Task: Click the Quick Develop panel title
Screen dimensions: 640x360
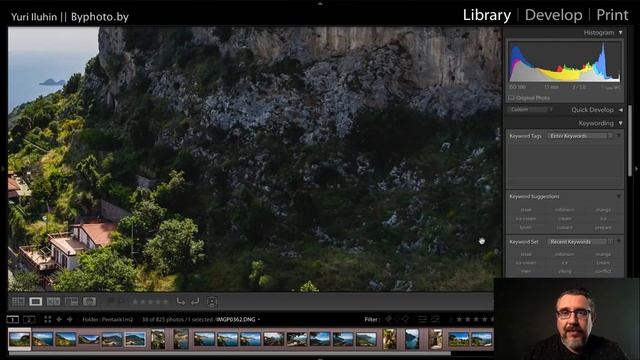Action: coord(592,110)
